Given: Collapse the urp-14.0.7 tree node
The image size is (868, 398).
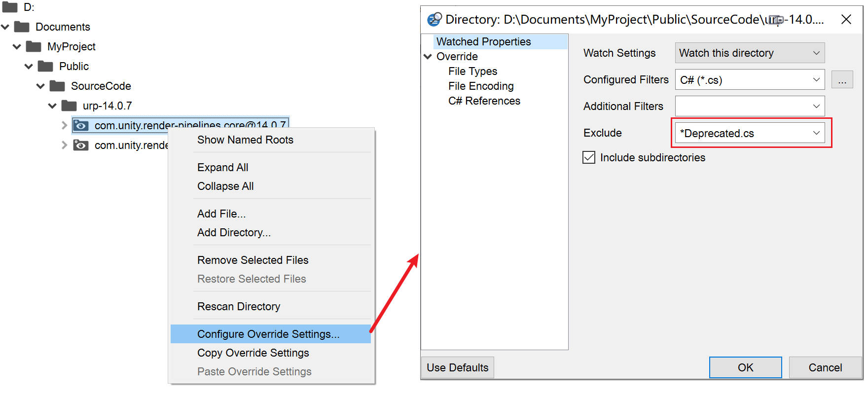Looking at the screenshot, I should (x=53, y=106).
